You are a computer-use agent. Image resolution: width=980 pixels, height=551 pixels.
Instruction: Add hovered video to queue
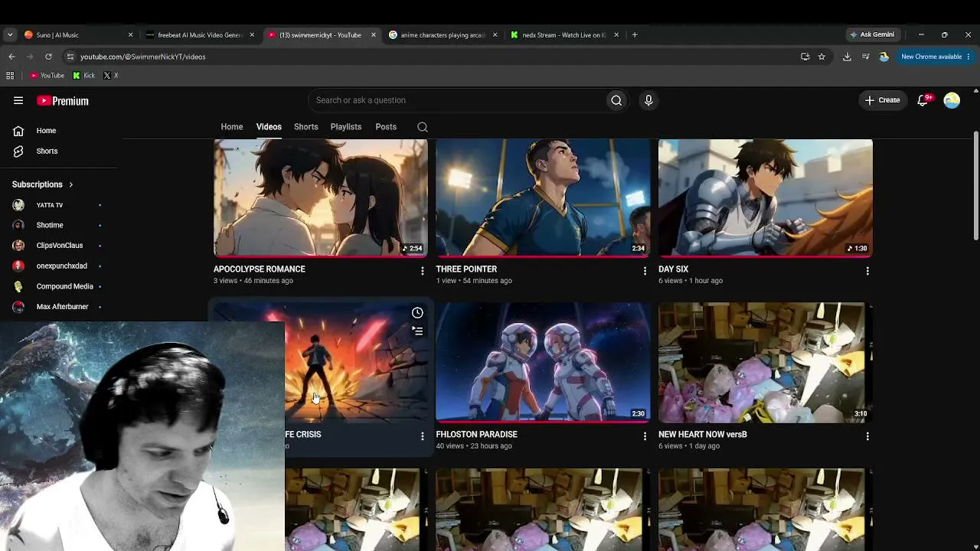417,331
